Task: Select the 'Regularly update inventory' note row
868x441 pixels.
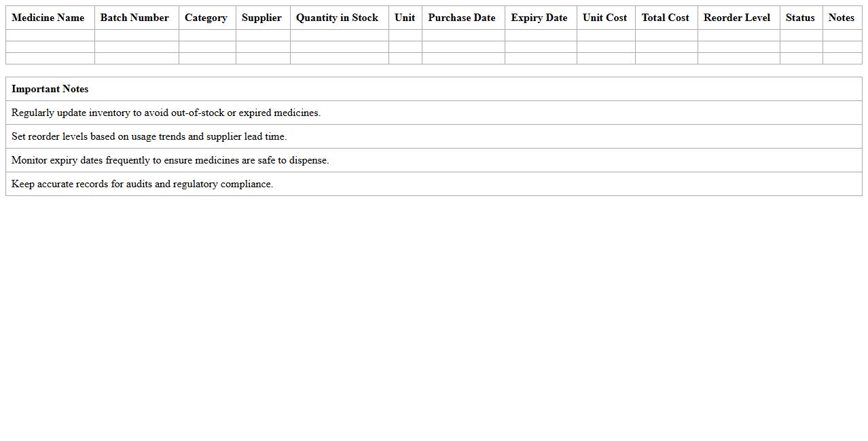Action: tap(166, 113)
